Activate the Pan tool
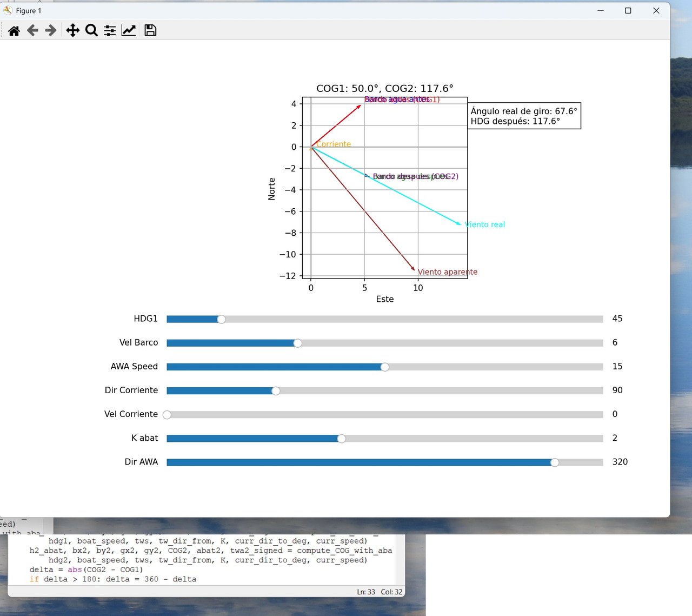 click(72, 30)
